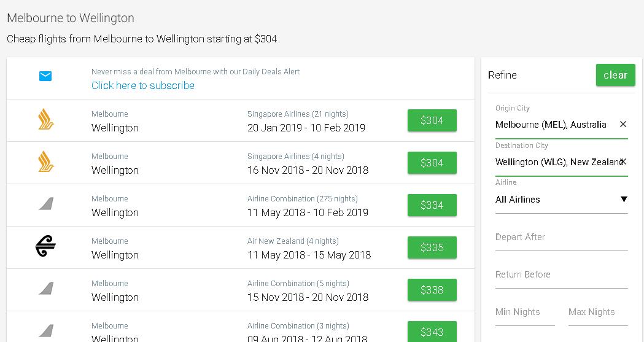Click the Min Nights input field

tap(525, 312)
